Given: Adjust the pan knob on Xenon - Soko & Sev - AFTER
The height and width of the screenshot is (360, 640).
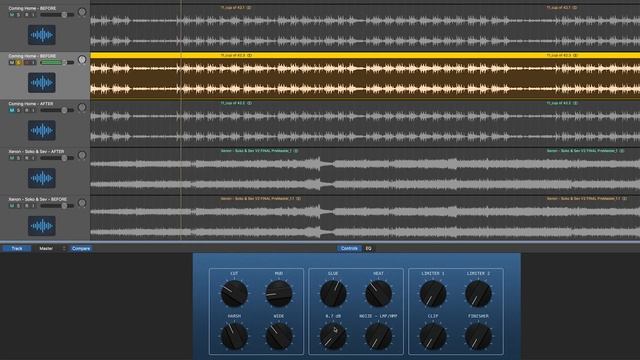Looking at the screenshot, I should click(82, 155).
